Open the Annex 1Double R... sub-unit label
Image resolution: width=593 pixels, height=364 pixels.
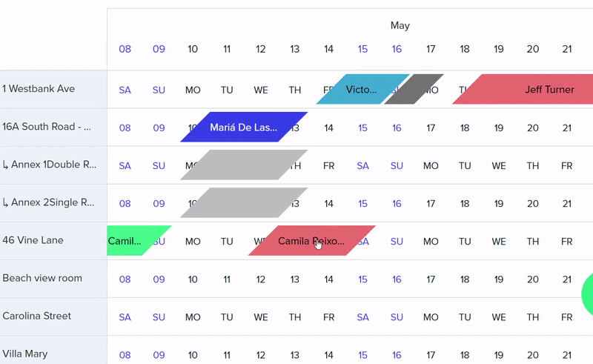(x=50, y=165)
